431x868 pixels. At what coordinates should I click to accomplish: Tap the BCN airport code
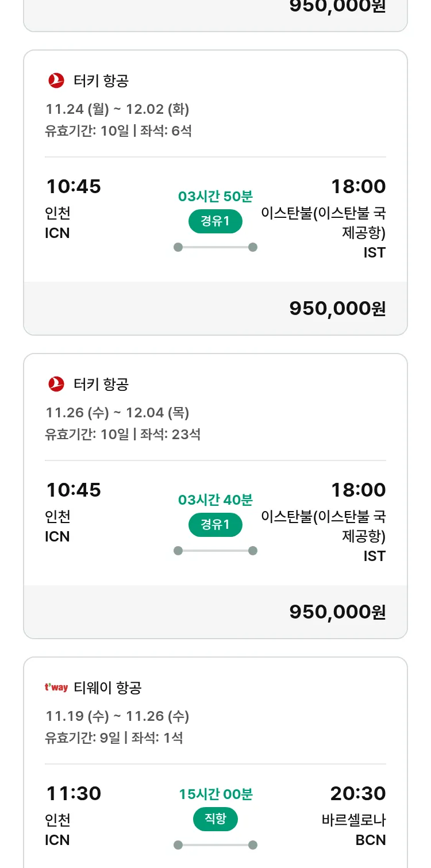[x=371, y=840]
